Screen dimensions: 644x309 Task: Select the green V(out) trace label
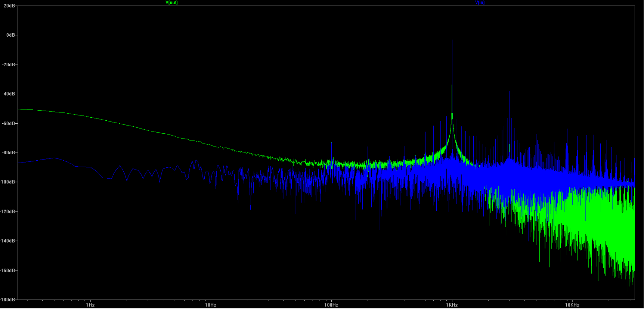pos(172,3)
